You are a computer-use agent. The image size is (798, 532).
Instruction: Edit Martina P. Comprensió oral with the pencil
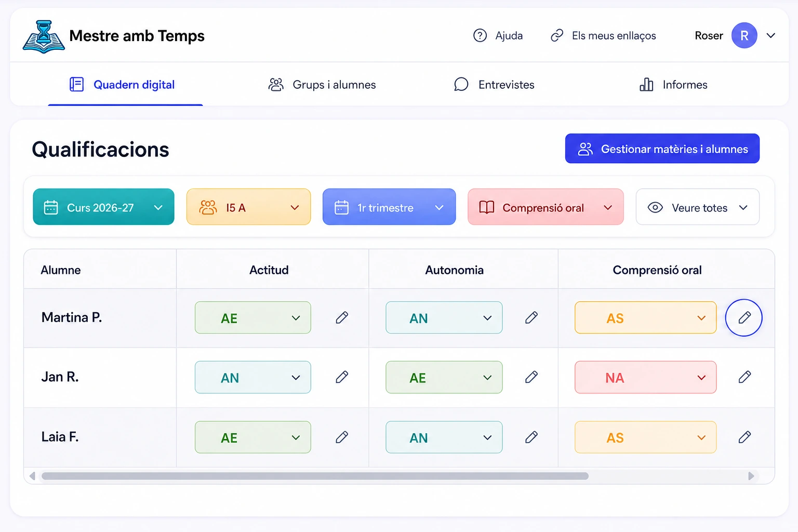744,317
